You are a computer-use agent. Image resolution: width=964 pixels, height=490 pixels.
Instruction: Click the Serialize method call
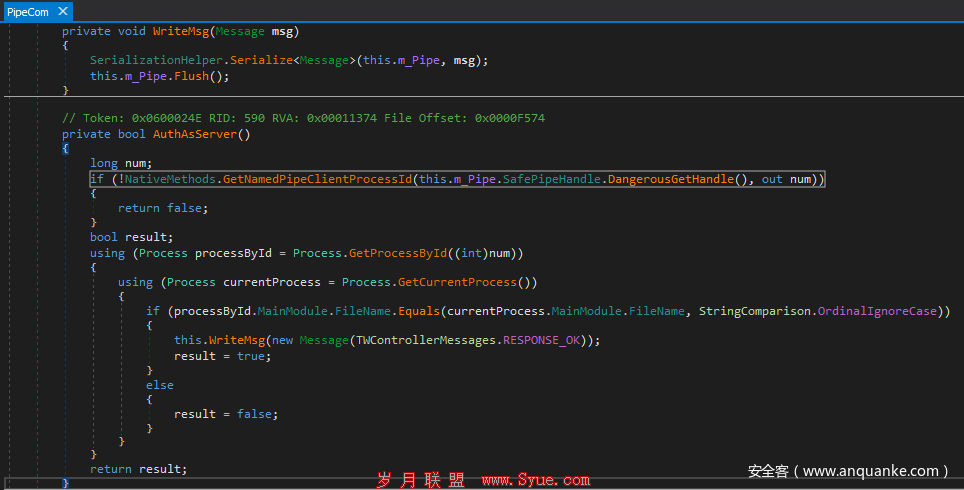(x=261, y=60)
